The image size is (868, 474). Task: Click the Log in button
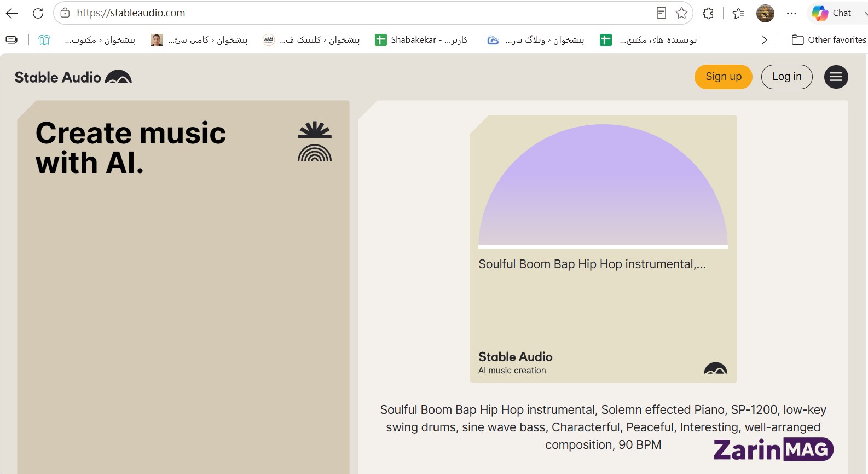(787, 77)
